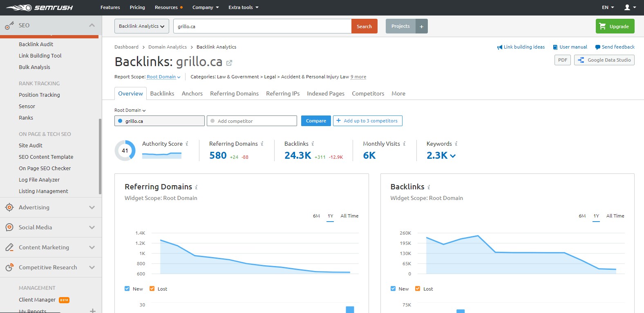Screen dimensions: 644x313
Task: Export report with PDF button
Action: click(x=563, y=60)
